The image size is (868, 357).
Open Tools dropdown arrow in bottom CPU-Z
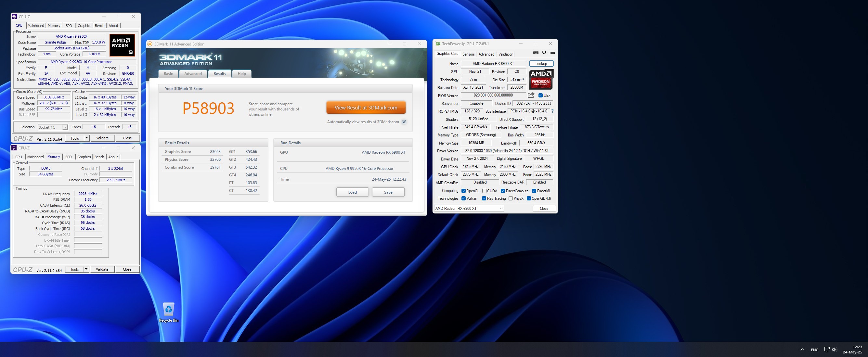[86, 269]
